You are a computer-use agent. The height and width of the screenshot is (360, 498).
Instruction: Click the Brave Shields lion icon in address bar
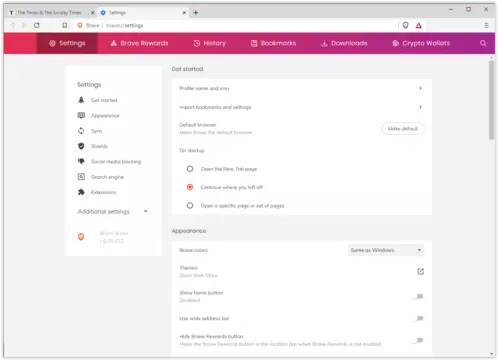405,25
